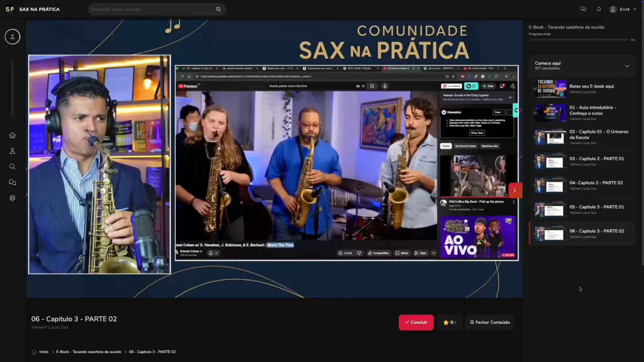
Task: Open the '01 - Aula introdutória' lesson thumbnail
Action: coord(551,113)
